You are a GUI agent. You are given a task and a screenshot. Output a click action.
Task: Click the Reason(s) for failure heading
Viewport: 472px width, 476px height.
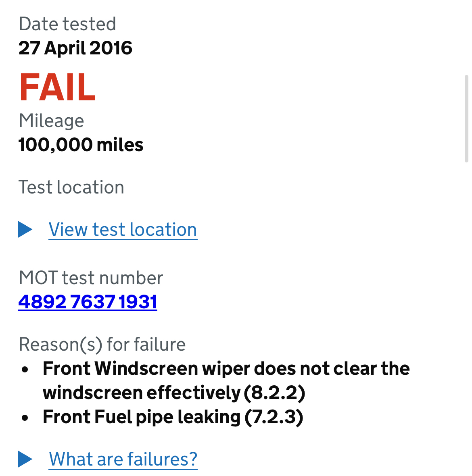102,345
